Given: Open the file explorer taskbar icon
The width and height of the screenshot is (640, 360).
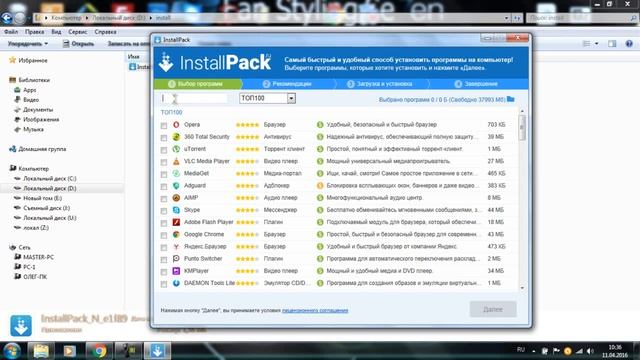Looking at the screenshot, I should (40, 351).
